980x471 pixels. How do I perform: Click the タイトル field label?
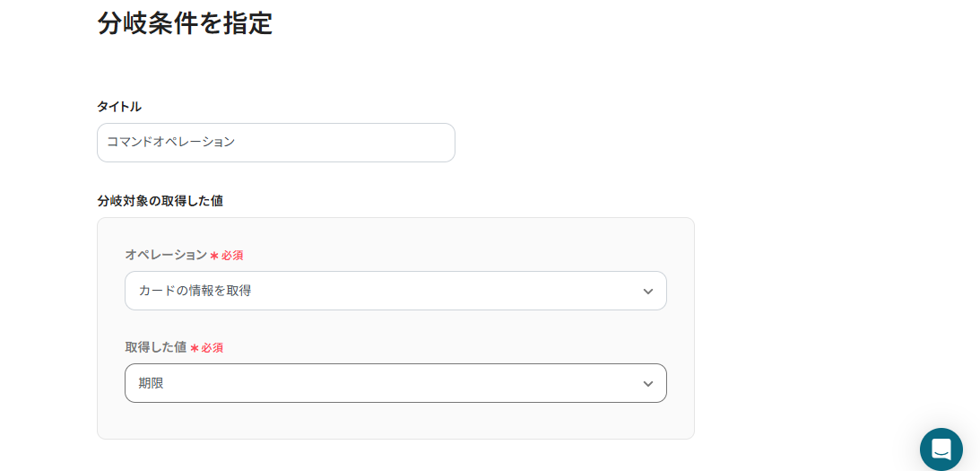(119, 107)
